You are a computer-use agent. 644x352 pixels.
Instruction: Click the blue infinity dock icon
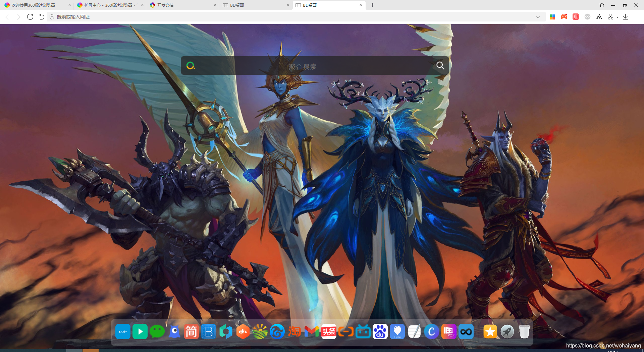[x=466, y=332]
